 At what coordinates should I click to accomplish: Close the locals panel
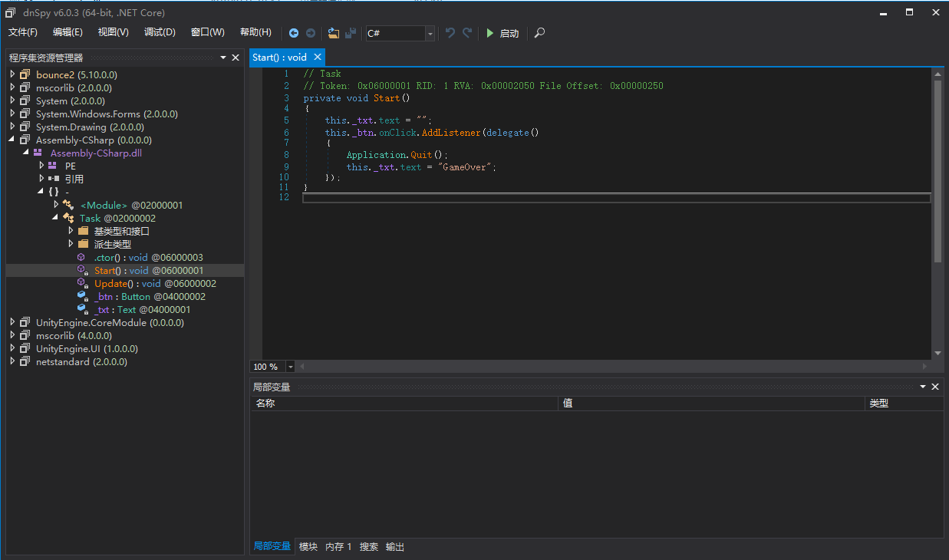click(935, 387)
